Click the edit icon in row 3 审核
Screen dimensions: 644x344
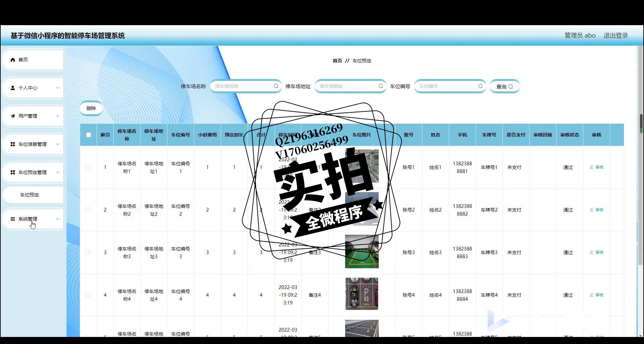click(592, 252)
